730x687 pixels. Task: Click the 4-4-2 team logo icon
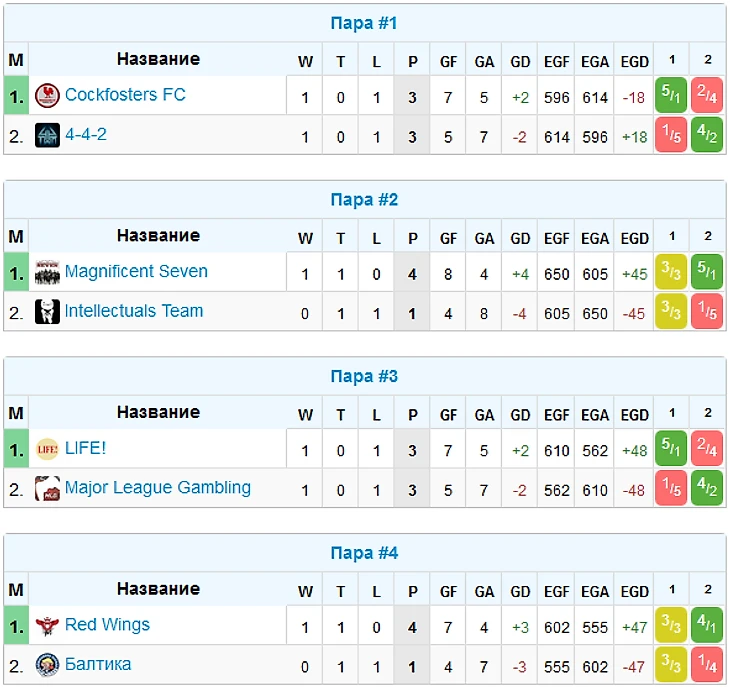(x=47, y=135)
